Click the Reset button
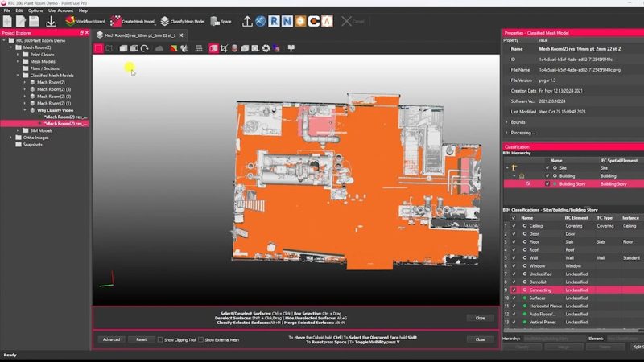Image resolution: width=644 pixels, height=362 pixels. click(x=141, y=339)
